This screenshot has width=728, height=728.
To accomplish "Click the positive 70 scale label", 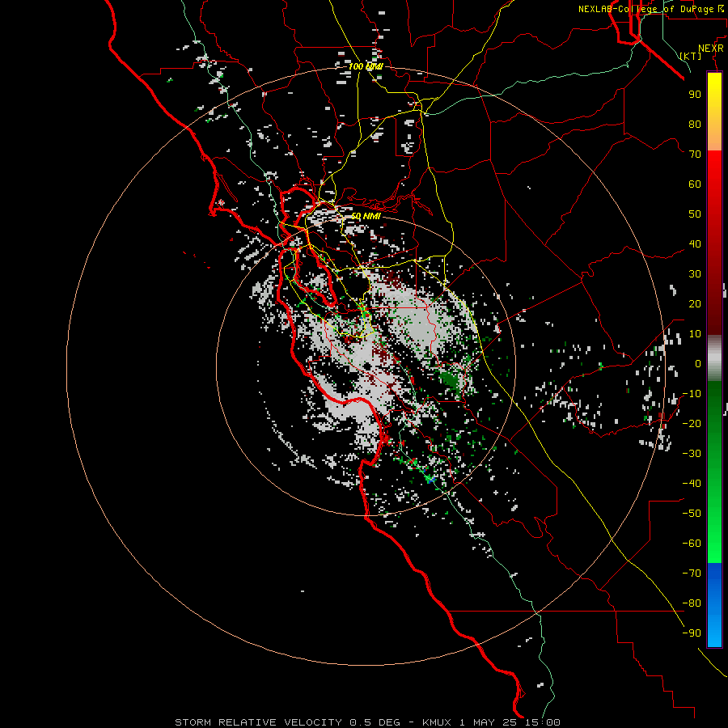I will coord(695,154).
